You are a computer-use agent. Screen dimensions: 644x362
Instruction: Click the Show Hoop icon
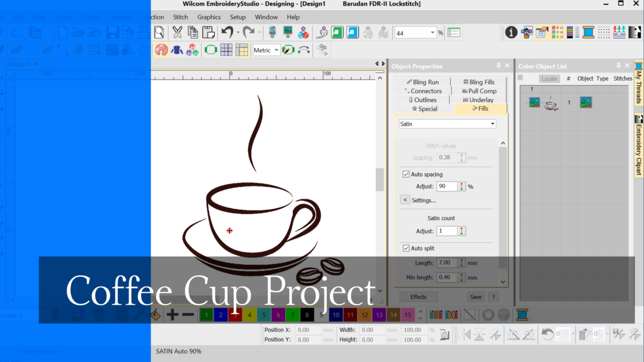tap(211, 50)
